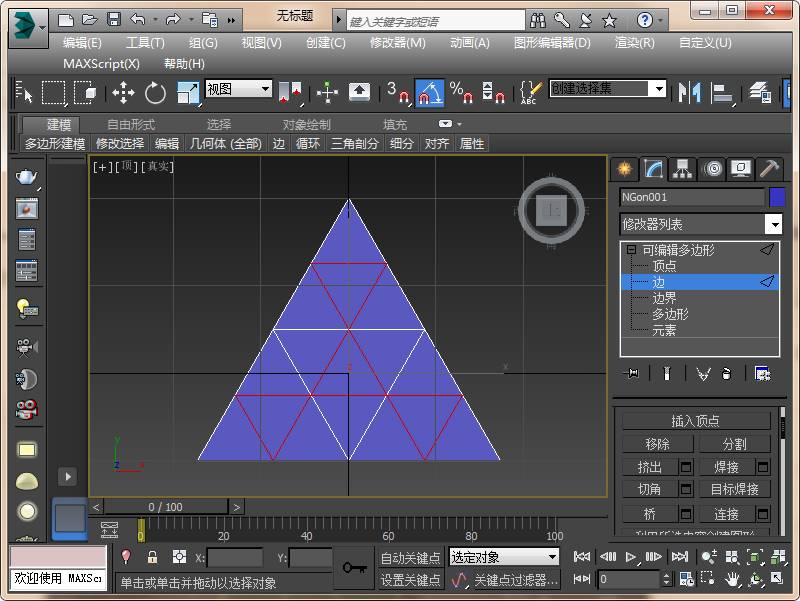The width and height of the screenshot is (800, 601).
Task: Click make unique icon below modifier stack
Action: 703,374
